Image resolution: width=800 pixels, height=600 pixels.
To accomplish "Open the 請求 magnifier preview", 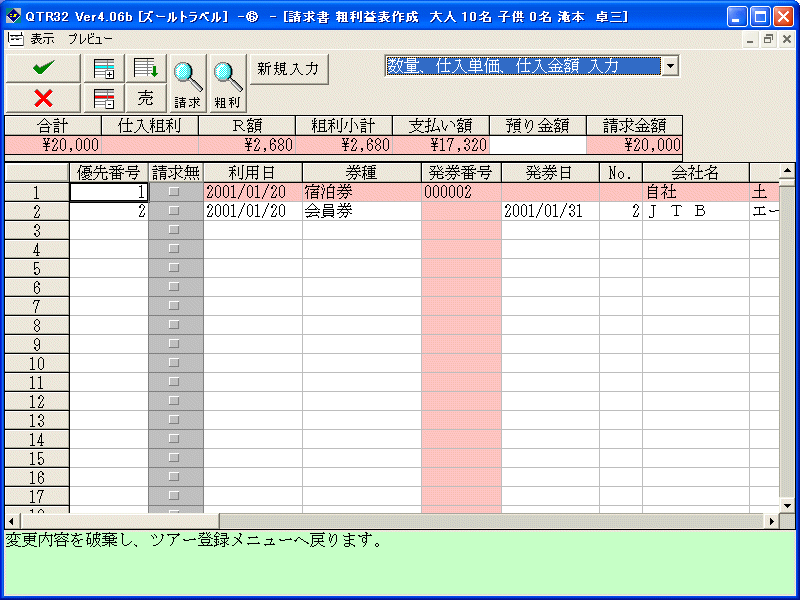I will tap(188, 82).
